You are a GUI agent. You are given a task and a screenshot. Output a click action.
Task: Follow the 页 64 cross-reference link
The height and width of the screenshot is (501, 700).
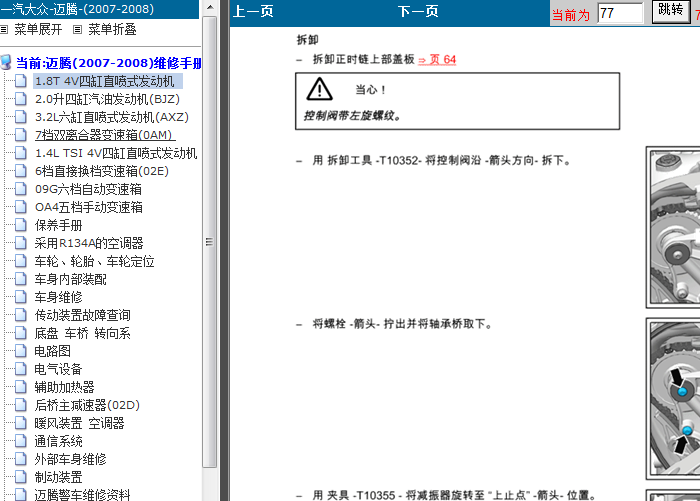click(x=437, y=59)
